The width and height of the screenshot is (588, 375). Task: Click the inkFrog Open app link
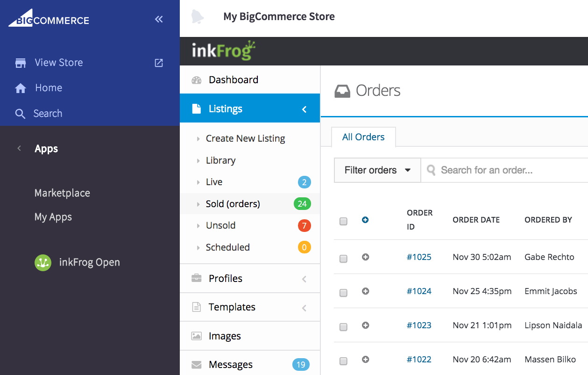pos(90,262)
